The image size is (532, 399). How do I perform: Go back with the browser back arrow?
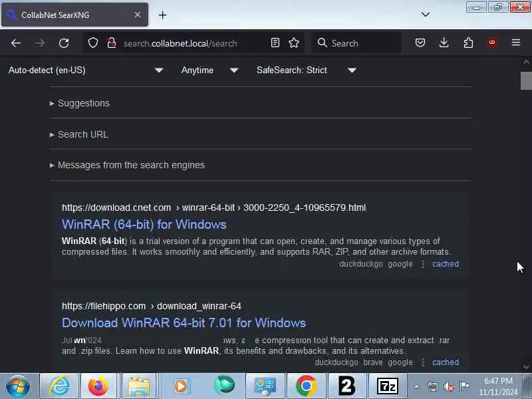15,43
